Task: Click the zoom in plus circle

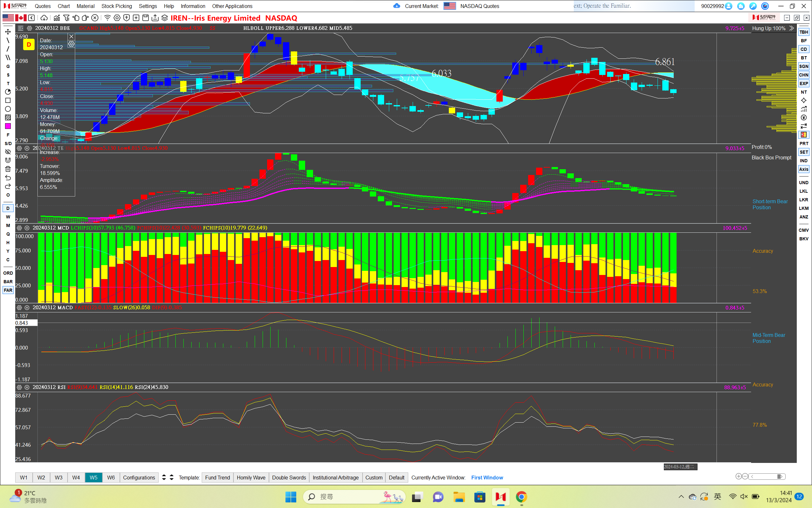Action: 738,477
